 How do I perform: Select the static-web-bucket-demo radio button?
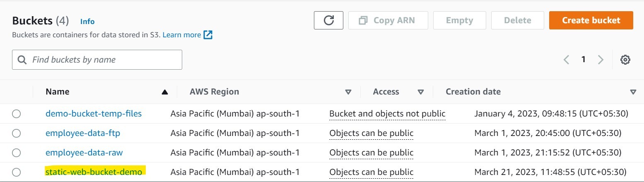[16, 172]
